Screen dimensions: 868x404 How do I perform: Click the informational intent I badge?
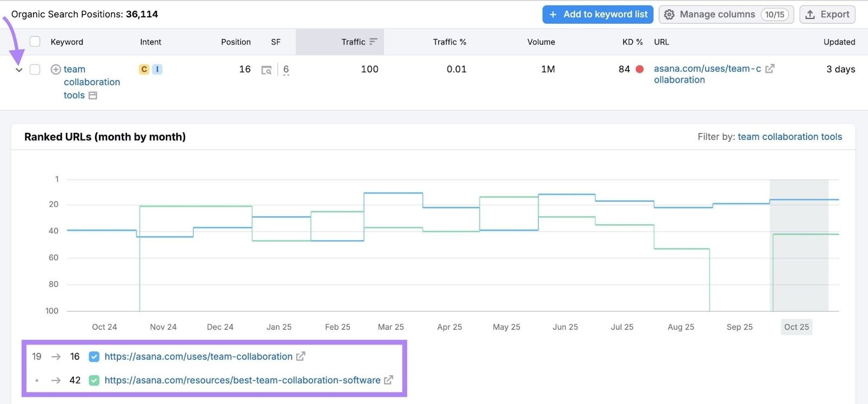click(x=157, y=69)
